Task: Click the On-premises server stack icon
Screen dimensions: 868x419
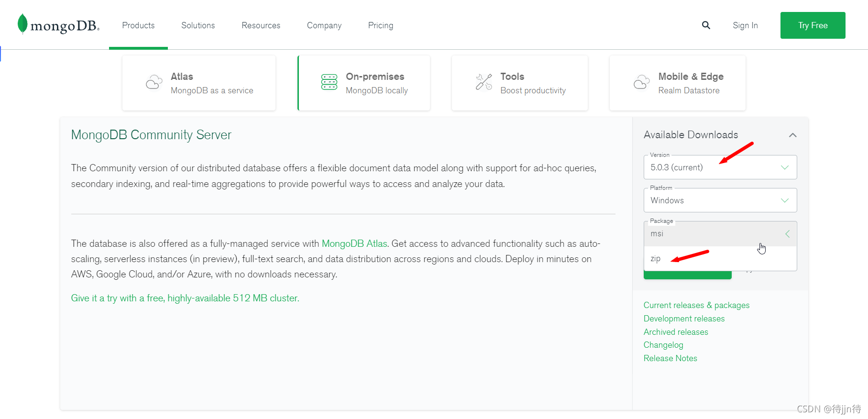Action: coord(329,82)
